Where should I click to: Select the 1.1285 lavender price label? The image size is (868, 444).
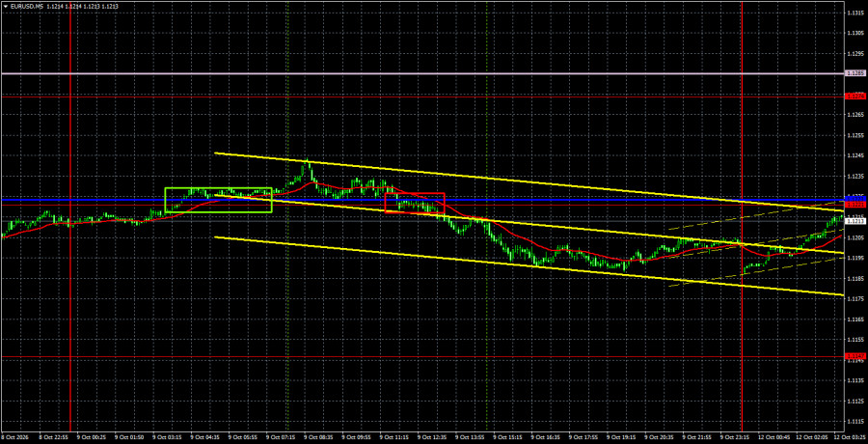point(855,73)
